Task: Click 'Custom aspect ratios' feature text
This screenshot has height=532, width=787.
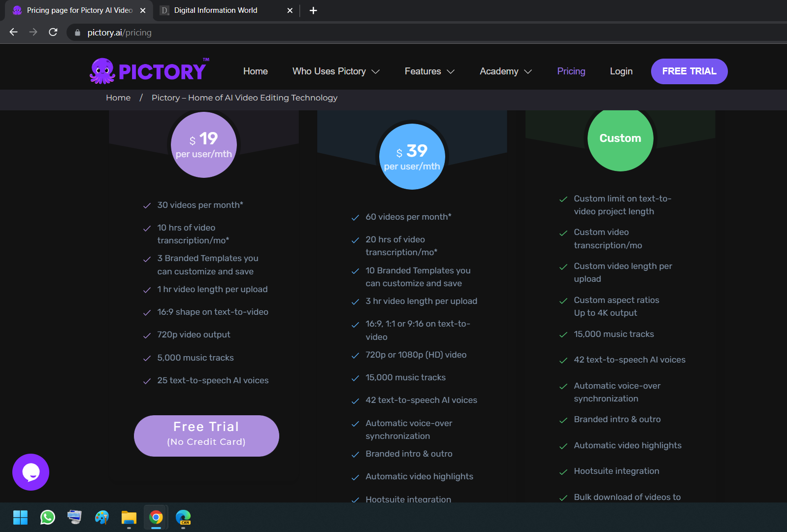Action: tap(616, 300)
